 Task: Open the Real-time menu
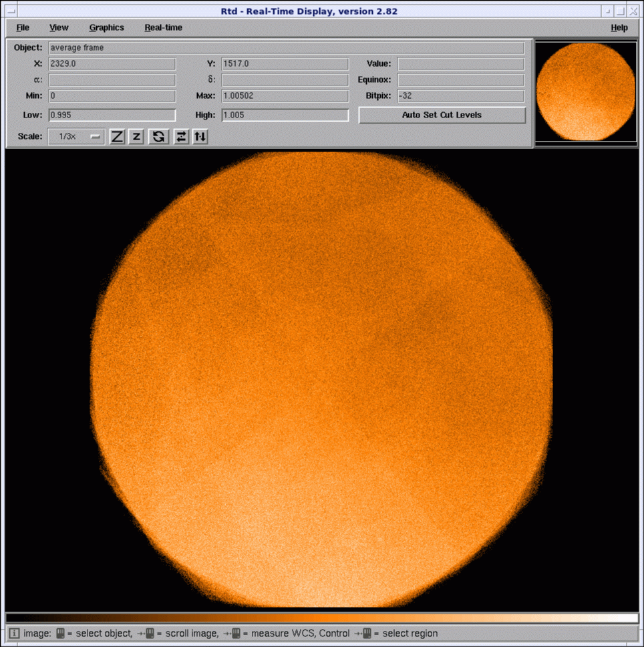(163, 27)
